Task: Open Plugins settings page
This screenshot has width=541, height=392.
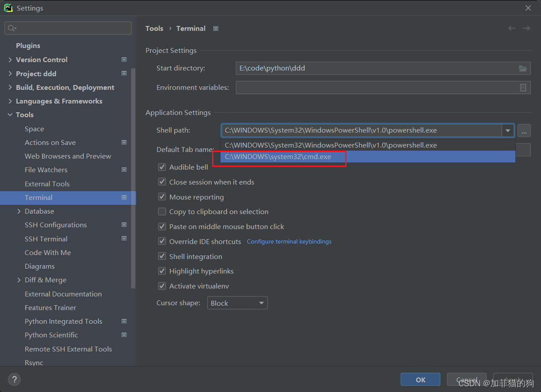Action: point(28,45)
